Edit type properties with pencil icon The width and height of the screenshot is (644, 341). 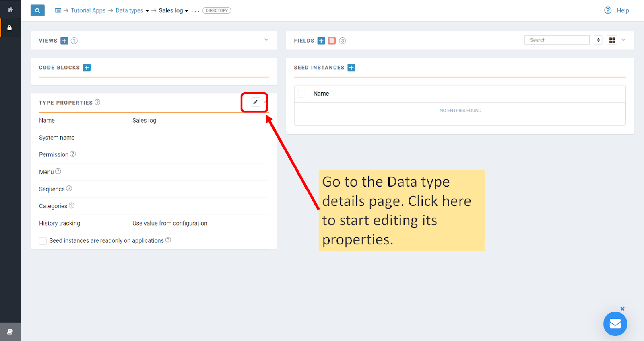(255, 102)
